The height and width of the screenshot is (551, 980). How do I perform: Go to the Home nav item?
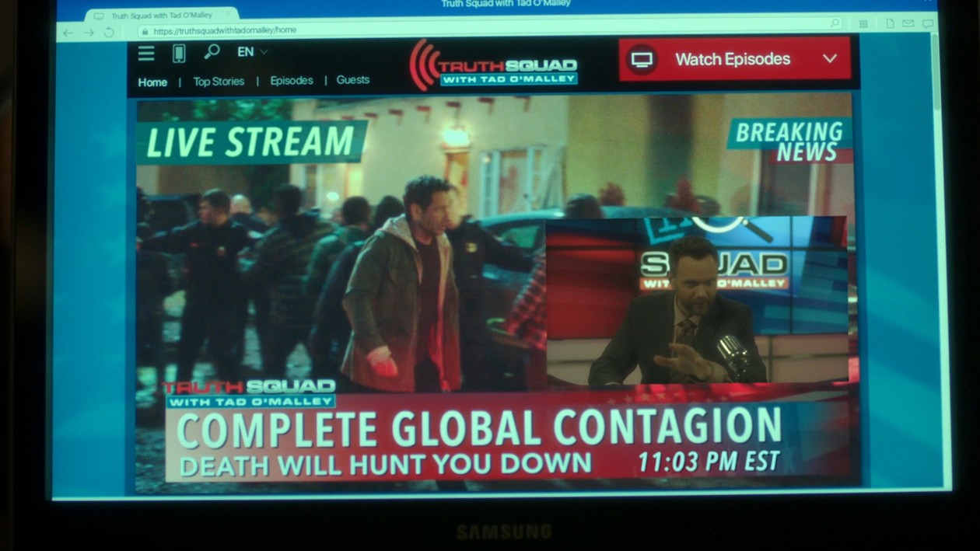pos(152,82)
